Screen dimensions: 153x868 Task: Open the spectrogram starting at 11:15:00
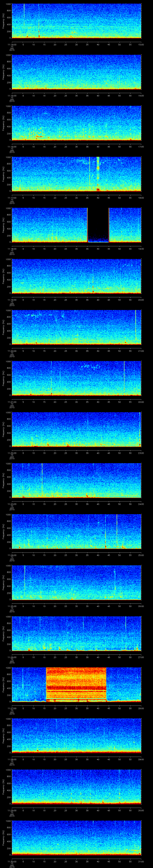(76, 72)
